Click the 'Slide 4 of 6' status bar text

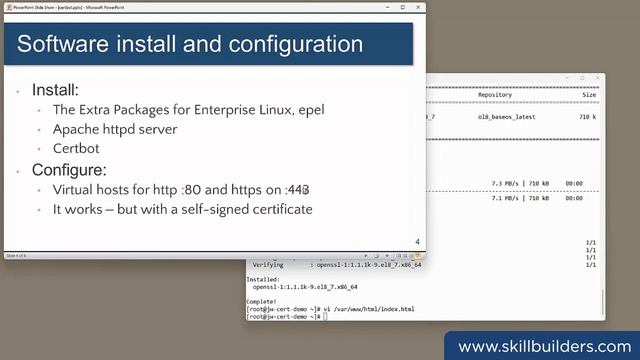(16, 256)
